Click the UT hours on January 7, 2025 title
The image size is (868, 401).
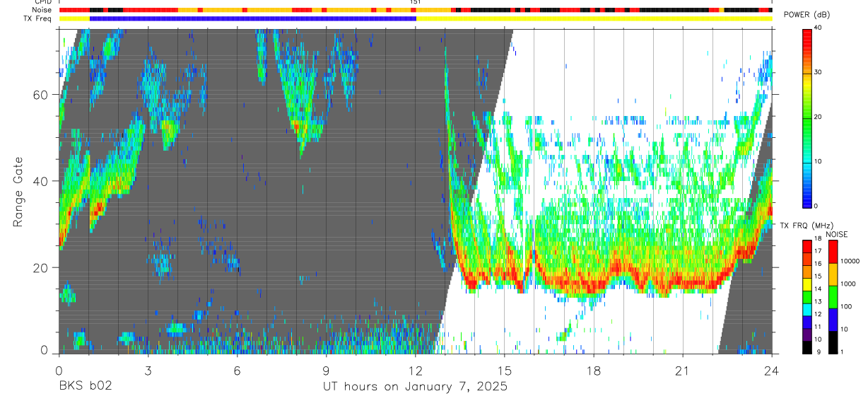tap(416, 387)
